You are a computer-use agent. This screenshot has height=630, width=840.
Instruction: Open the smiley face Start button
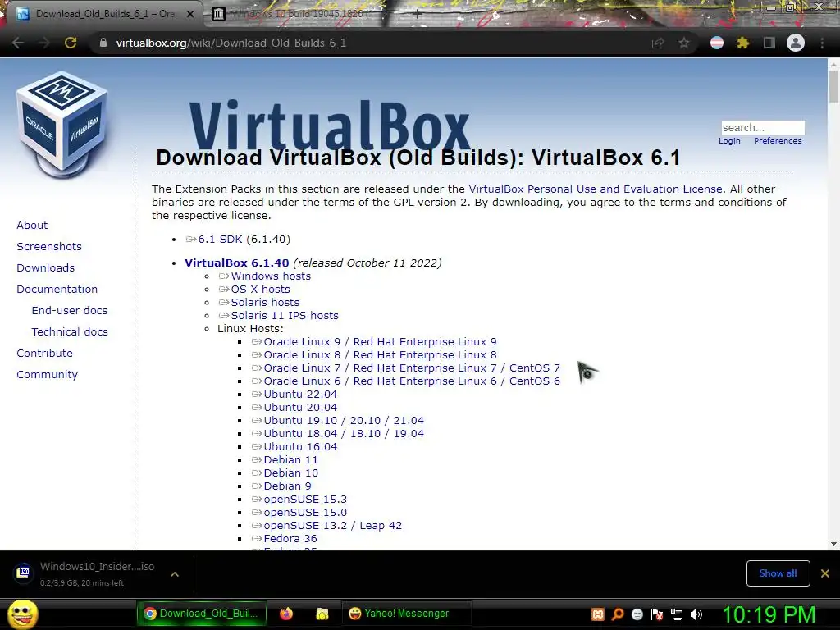[22, 614]
